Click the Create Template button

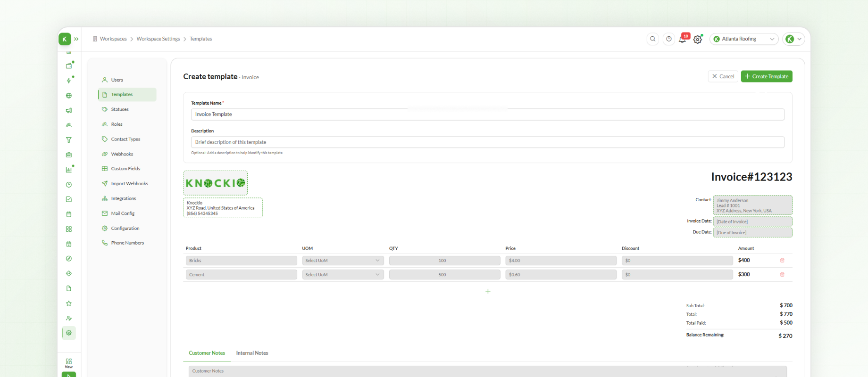[767, 76]
